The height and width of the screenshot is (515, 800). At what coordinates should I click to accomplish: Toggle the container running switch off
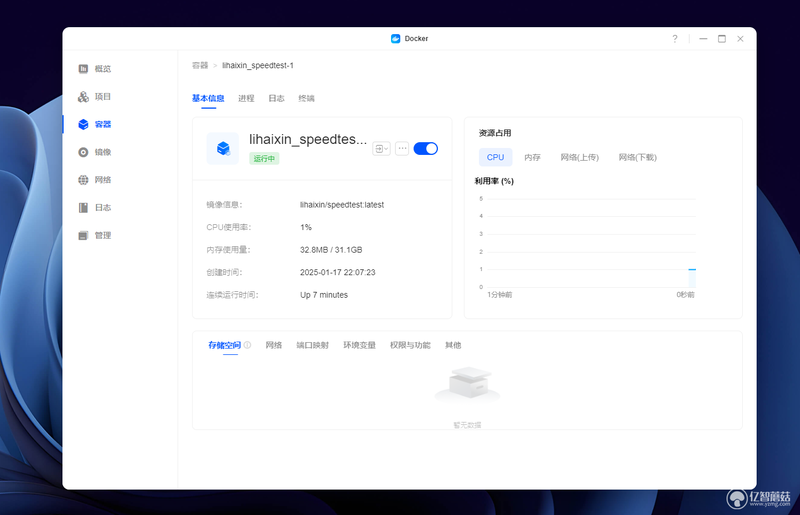tap(426, 149)
